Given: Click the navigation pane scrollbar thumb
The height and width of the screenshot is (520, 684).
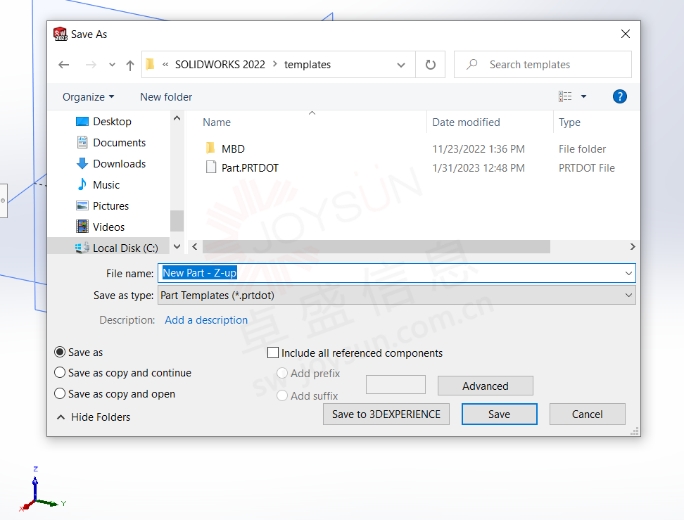Looking at the screenshot, I should click(177, 221).
